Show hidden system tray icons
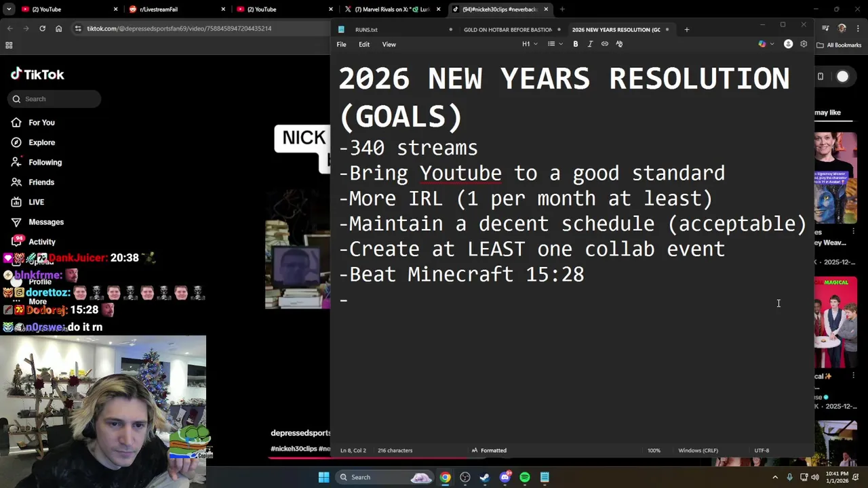This screenshot has height=488, width=868. pos(775,477)
